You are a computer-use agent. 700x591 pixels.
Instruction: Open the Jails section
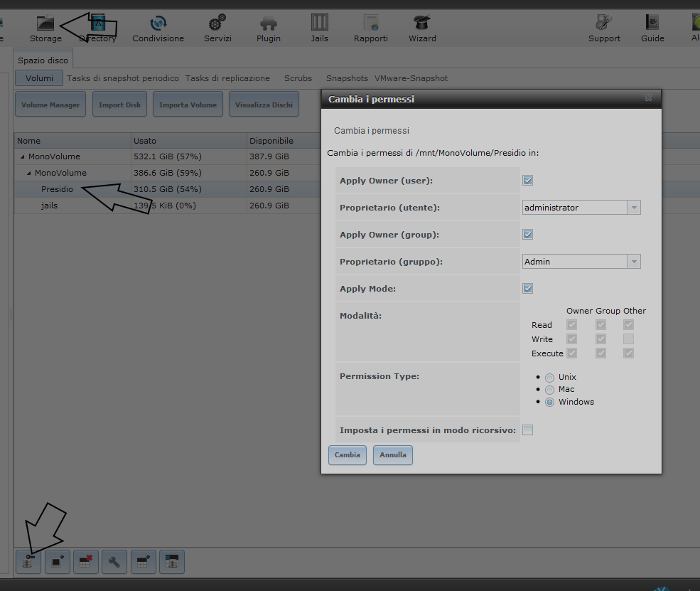tap(320, 28)
